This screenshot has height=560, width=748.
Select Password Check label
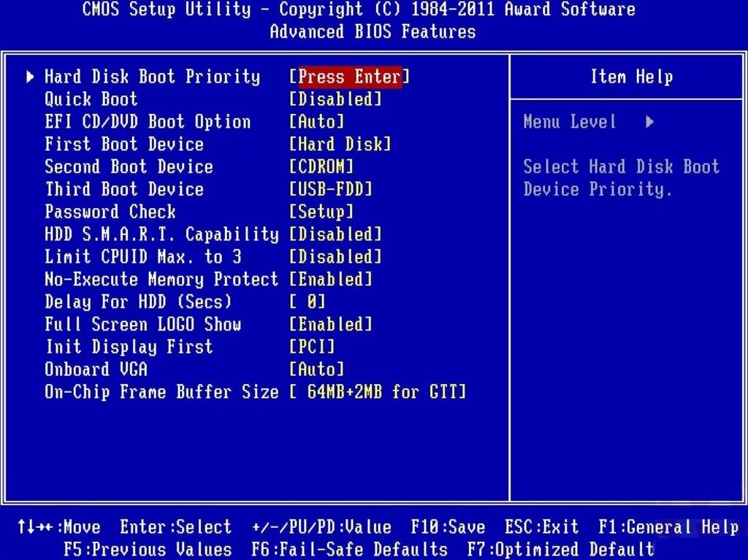pyautogui.click(x=110, y=212)
